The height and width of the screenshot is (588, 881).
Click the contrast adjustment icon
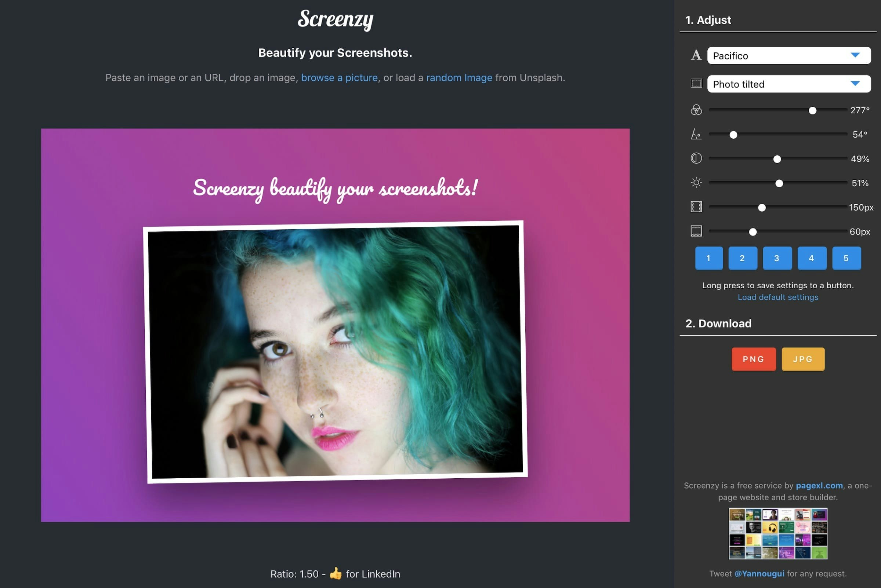click(696, 158)
